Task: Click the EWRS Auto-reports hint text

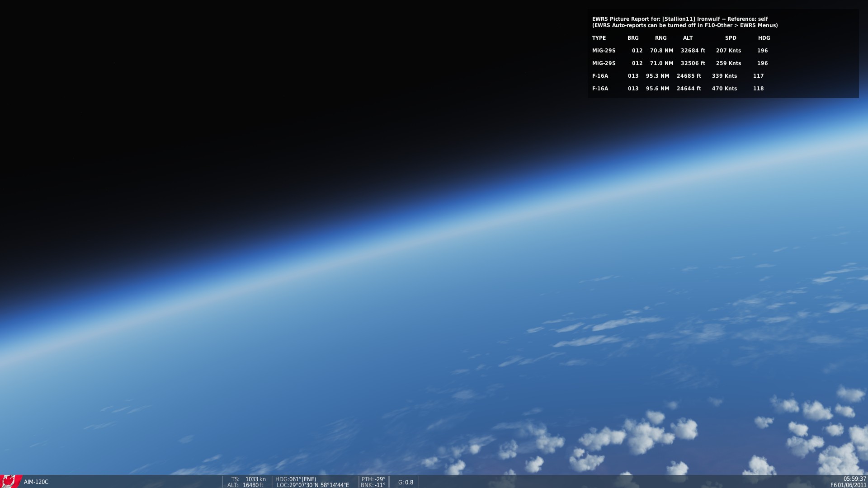Action: [685, 25]
